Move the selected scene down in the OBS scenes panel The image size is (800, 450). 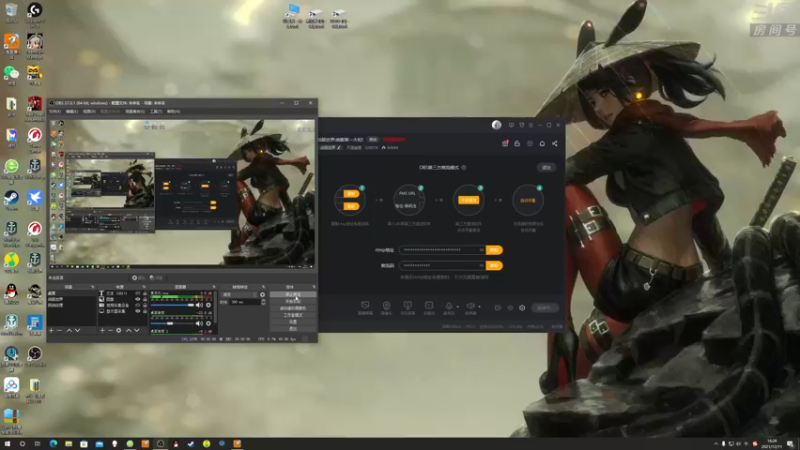77,331
